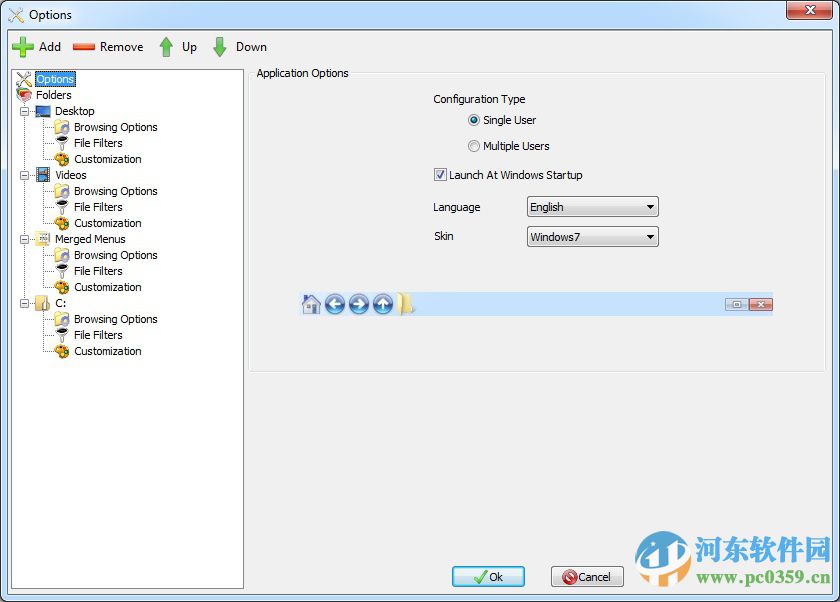Select the Folders tree item text
Image resolution: width=840 pixels, height=602 pixels.
click(x=54, y=95)
